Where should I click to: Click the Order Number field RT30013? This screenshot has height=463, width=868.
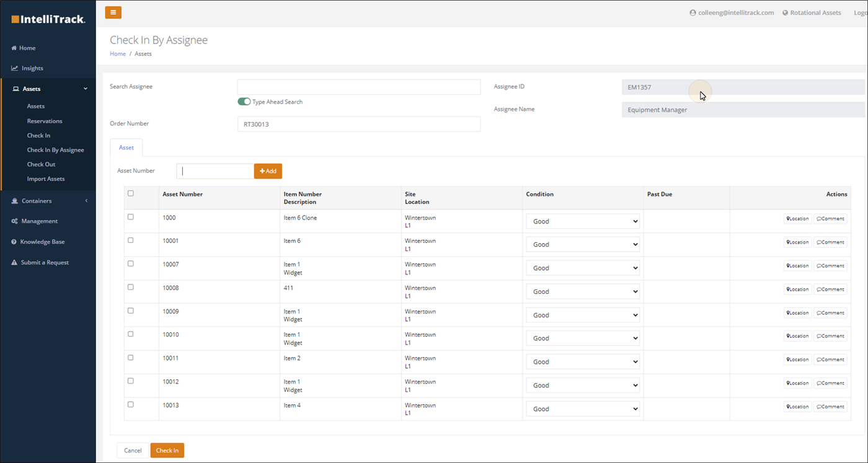pyautogui.click(x=359, y=124)
